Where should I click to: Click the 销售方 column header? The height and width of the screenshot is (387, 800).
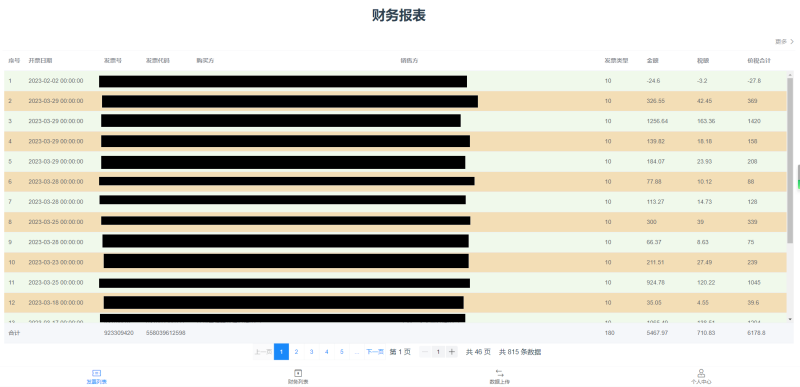point(409,61)
